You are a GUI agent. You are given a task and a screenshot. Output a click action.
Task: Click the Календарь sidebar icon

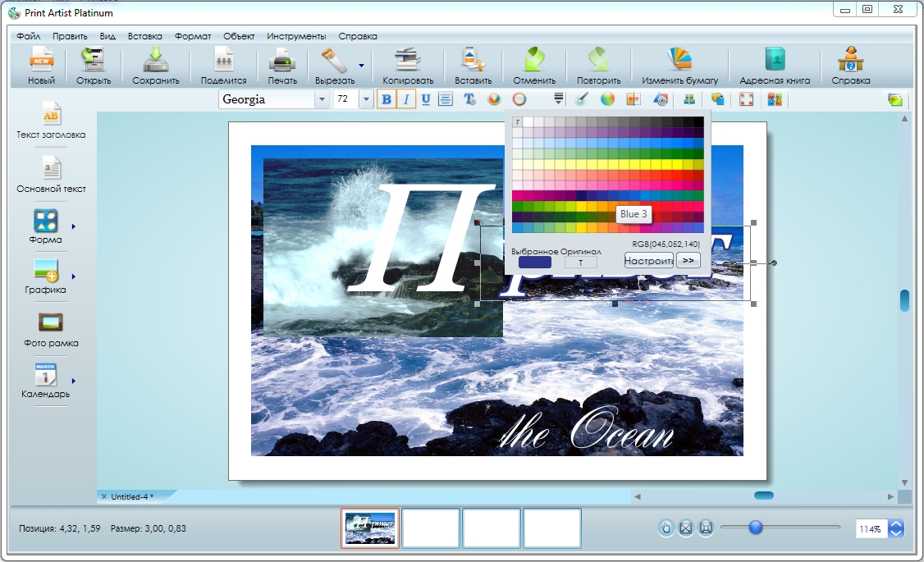pyautogui.click(x=47, y=373)
